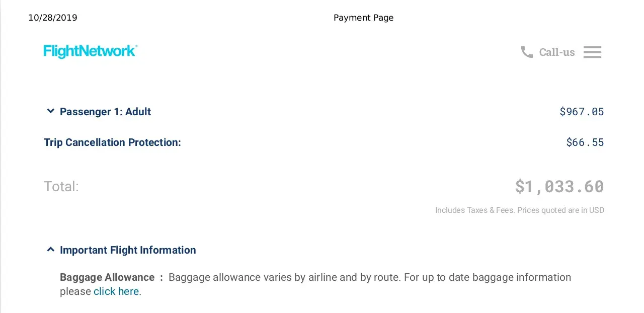Click the Payment Page header title
This screenshot has height=313, width=644.
click(363, 18)
